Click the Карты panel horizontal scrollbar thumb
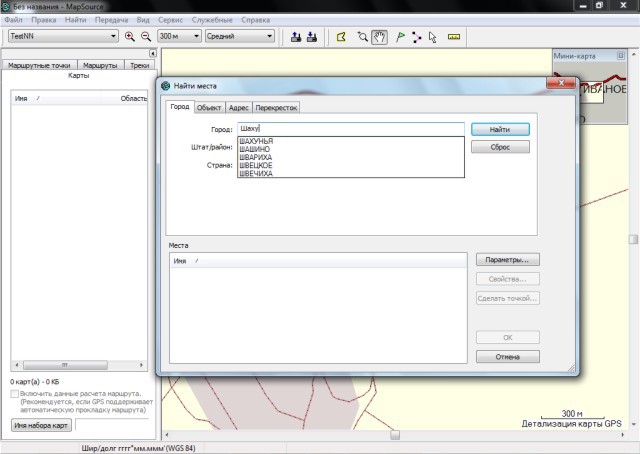This screenshot has width=640, height=454. (65, 365)
